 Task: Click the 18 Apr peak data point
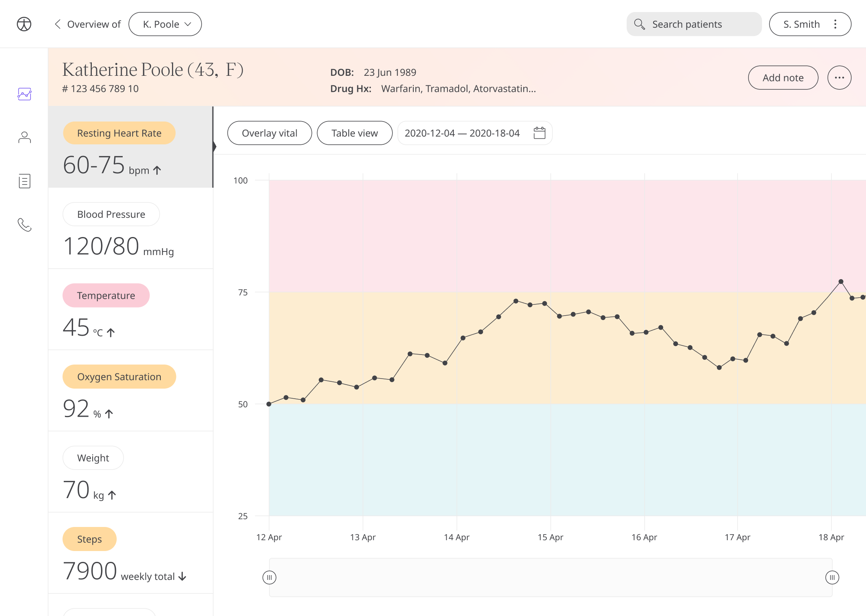[841, 282]
